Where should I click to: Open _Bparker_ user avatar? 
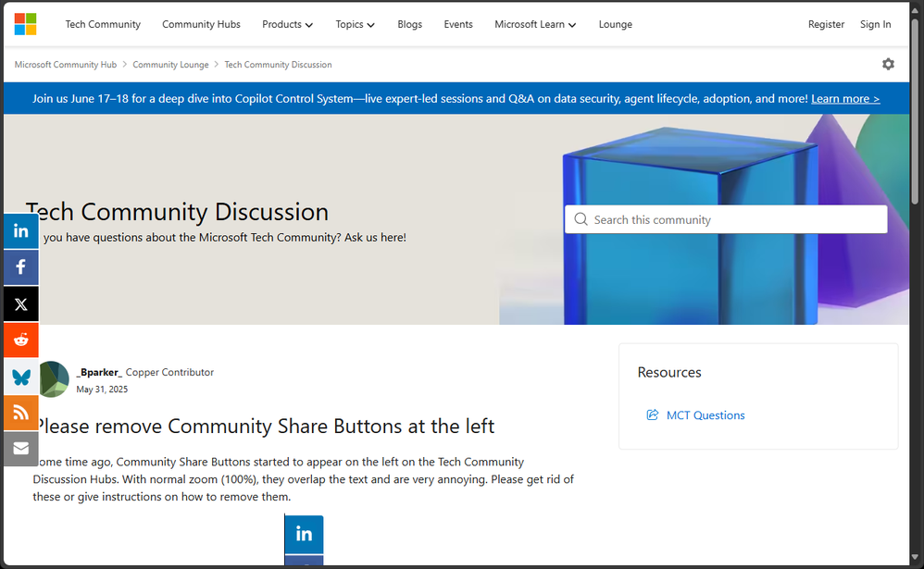point(53,378)
